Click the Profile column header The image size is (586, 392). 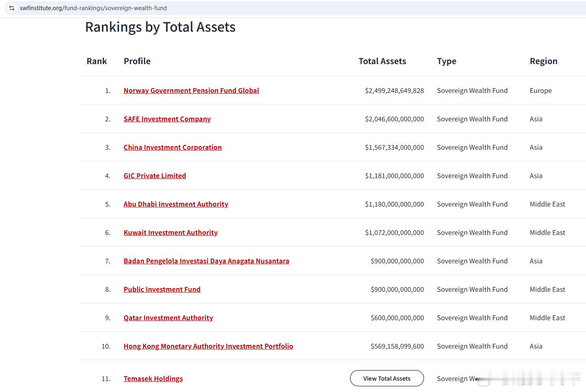137,61
